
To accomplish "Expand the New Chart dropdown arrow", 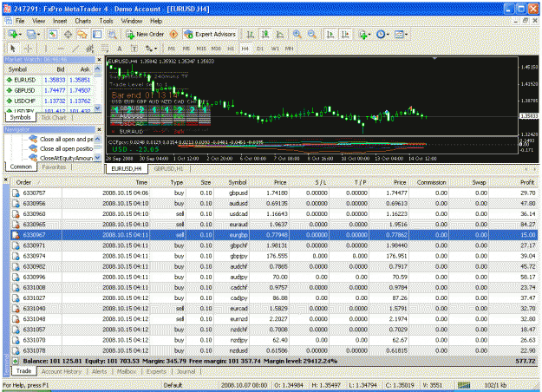I will (x=20, y=34).
